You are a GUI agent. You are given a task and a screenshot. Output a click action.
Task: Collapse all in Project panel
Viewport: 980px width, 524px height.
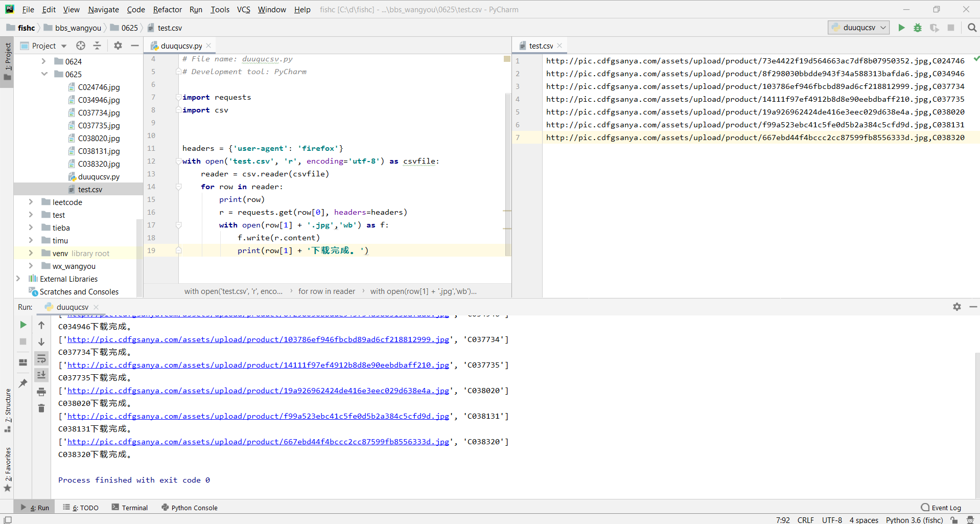(x=97, y=45)
